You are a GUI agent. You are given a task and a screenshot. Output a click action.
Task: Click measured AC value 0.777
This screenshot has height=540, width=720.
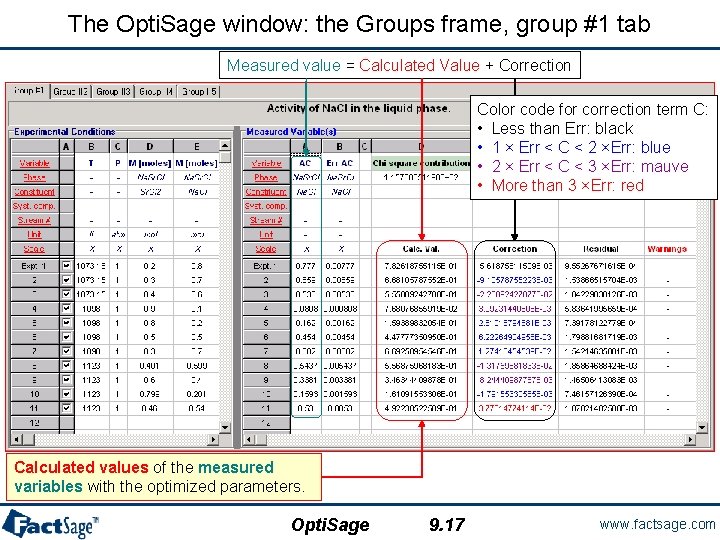[306, 266]
